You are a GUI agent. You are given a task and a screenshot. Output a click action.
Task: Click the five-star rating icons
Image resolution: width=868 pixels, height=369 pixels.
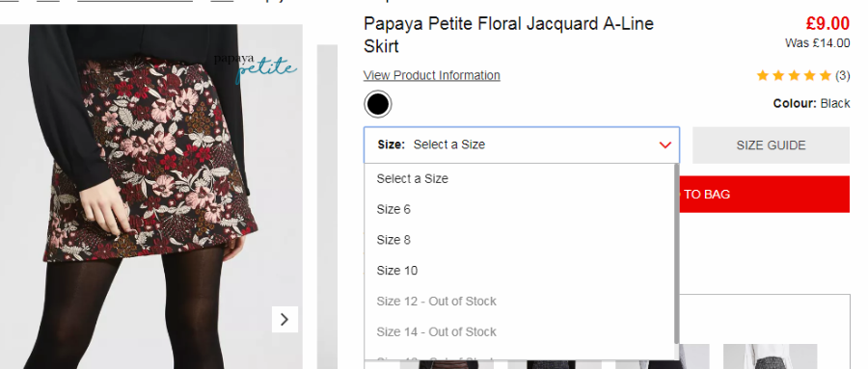point(794,76)
